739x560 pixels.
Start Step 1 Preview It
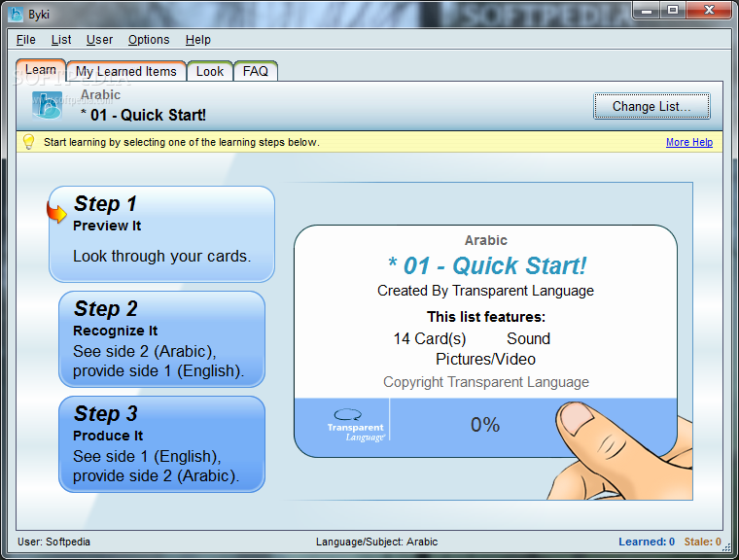(161, 234)
